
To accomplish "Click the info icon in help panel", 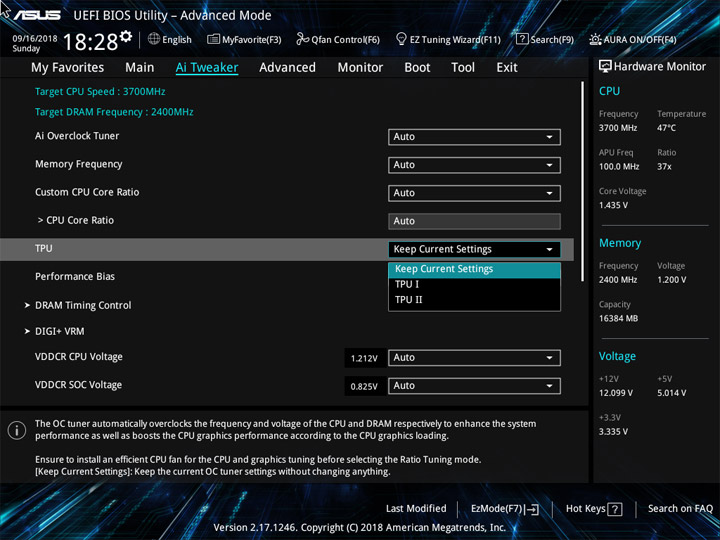I will pyautogui.click(x=17, y=430).
